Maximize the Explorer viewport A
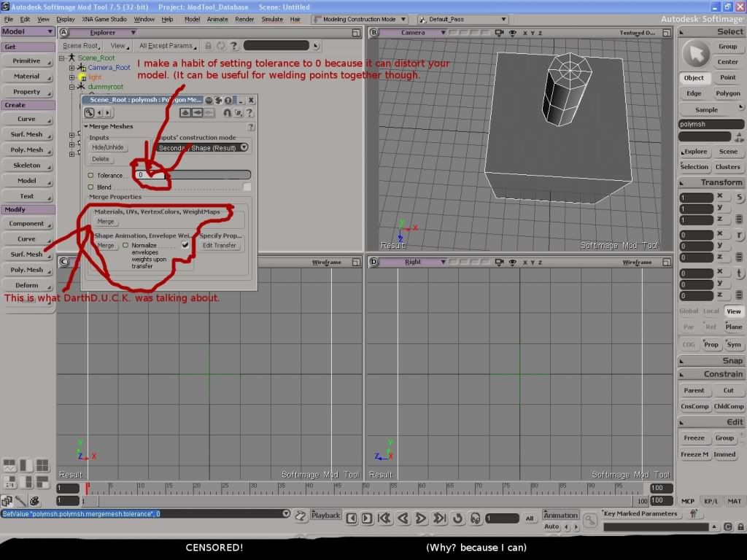 point(356,33)
